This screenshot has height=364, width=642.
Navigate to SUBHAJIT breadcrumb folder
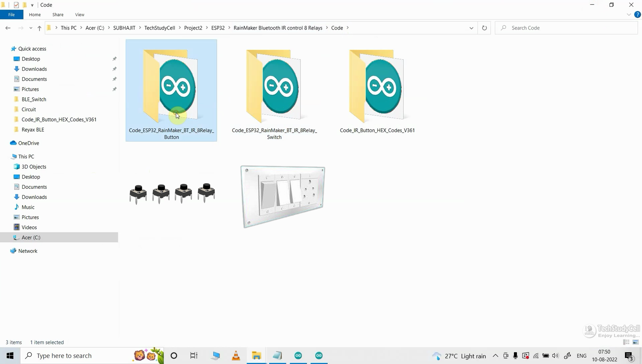(124, 28)
